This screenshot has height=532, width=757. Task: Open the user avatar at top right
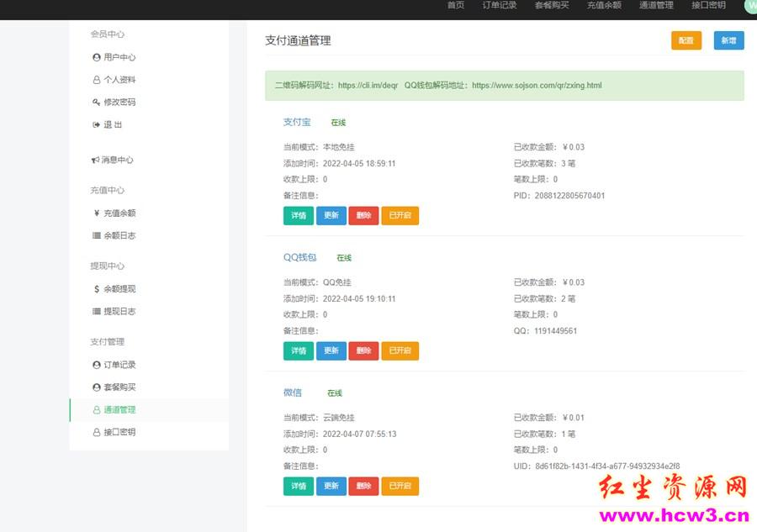point(751,5)
